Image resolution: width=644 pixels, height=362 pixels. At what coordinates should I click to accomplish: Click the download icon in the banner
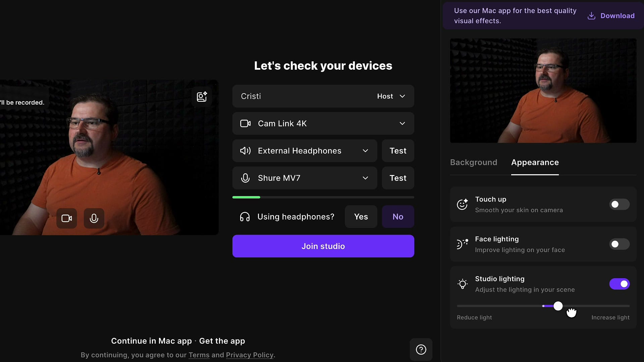click(x=591, y=16)
